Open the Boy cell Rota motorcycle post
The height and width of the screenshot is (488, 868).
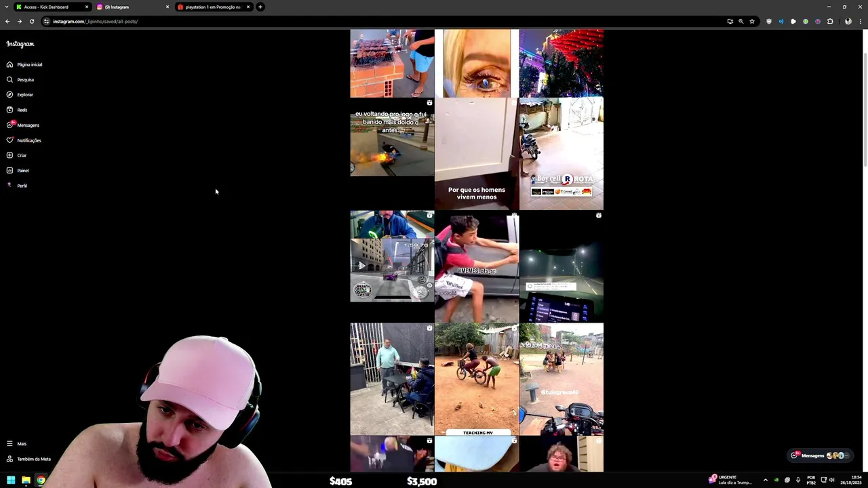(x=561, y=154)
